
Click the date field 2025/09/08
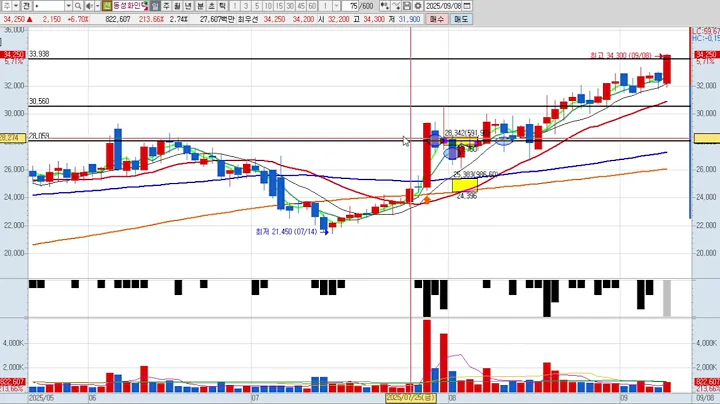point(443,6)
